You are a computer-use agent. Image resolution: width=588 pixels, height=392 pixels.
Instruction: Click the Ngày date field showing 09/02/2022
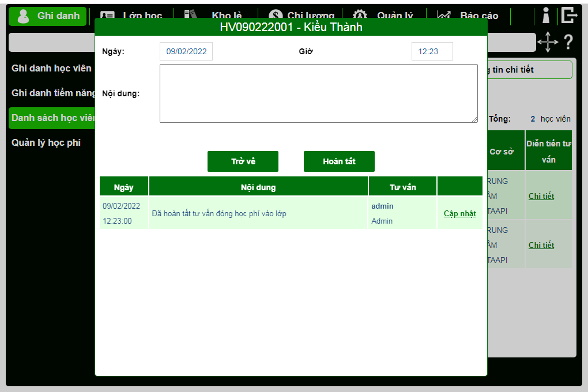(x=186, y=51)
